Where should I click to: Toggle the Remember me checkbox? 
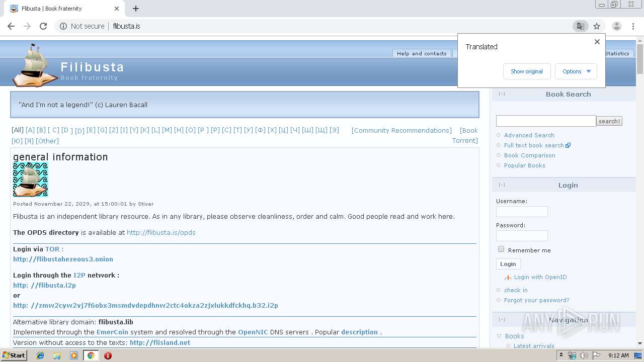pyautogui.click(x=501, y=249)
